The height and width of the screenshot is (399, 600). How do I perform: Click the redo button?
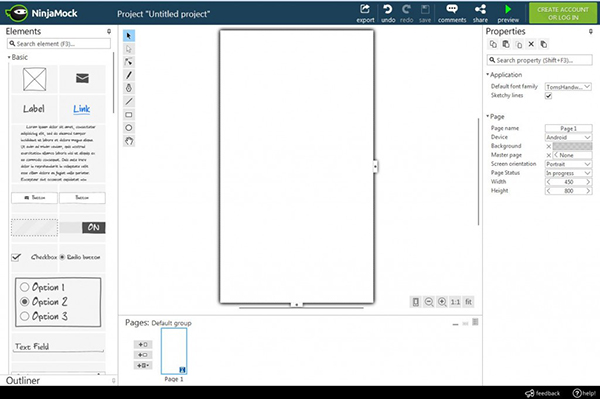click(x=406, y=14)
